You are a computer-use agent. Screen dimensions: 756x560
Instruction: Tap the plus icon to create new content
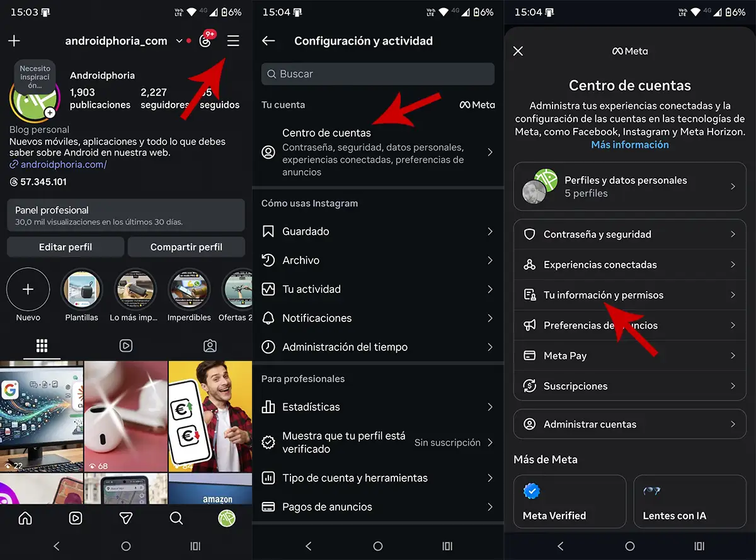pos(14,41)
